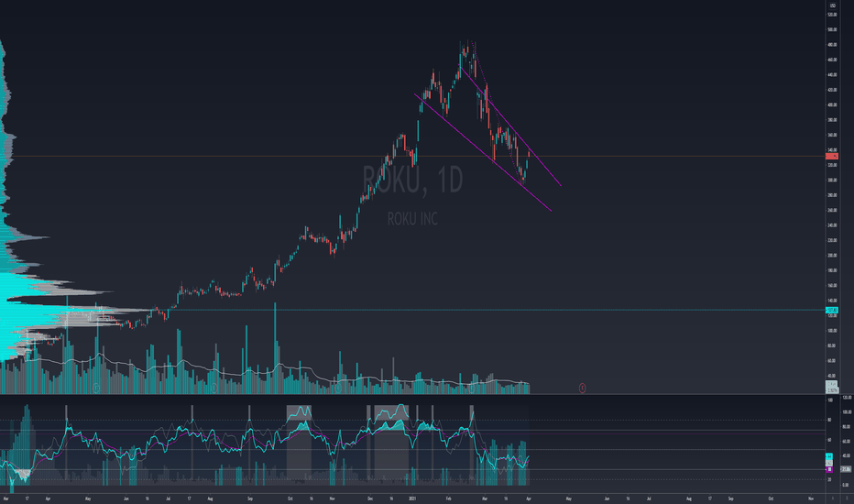Click the 200.00 price axis label
Viewport: 854px width, 504px height.
832,255
